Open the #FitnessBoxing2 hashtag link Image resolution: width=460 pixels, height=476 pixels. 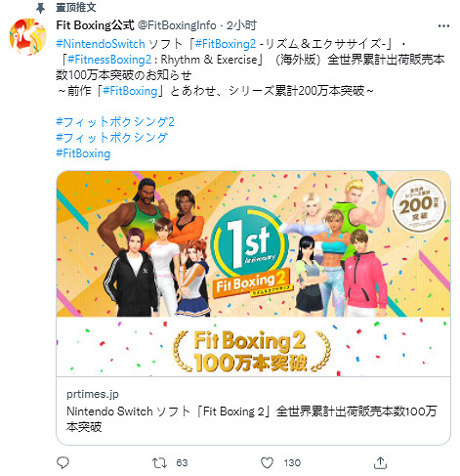pos(109,60)
